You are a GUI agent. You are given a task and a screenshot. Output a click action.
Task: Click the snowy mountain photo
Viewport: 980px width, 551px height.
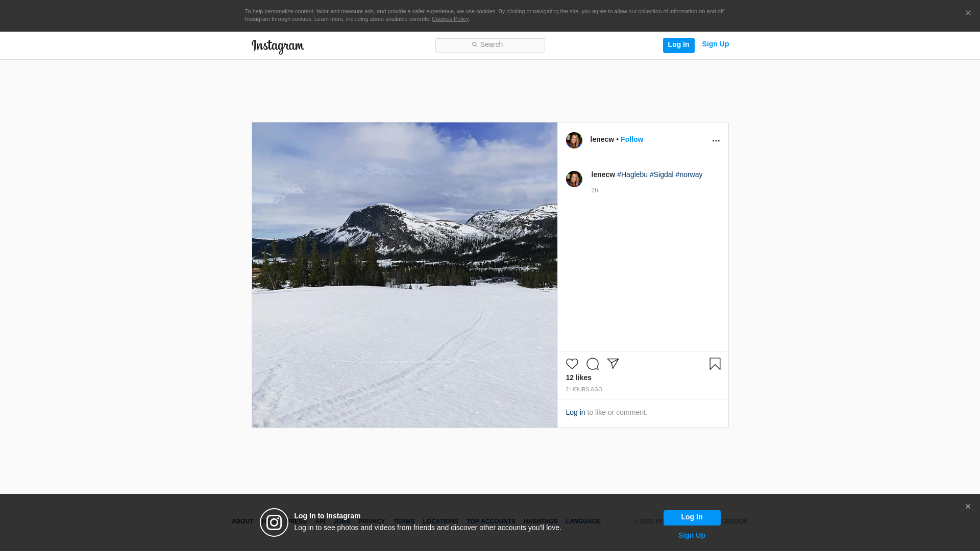pyautogui.click(x=404, y=274)
